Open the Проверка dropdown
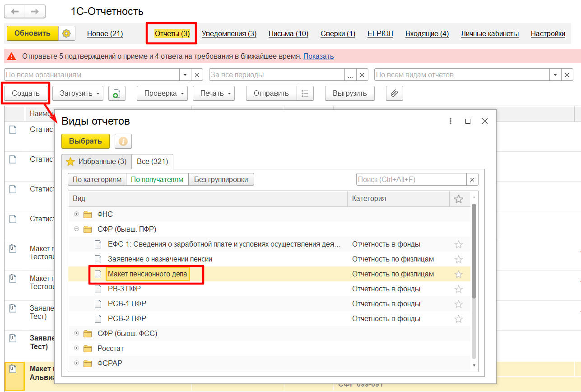The width and height of the screenshot is (581, 392). (162, 93)
